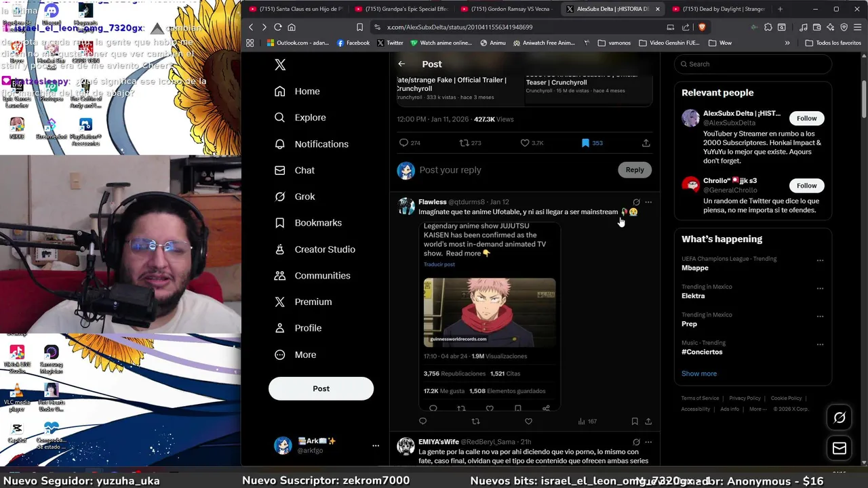
Task: Open floating Grok button
Action: (x=840, y=418)
